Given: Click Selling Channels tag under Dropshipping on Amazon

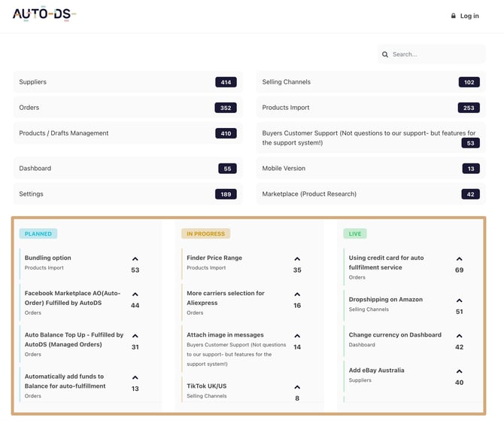Looking at the screenshot, I should click(x=369, y=310).
